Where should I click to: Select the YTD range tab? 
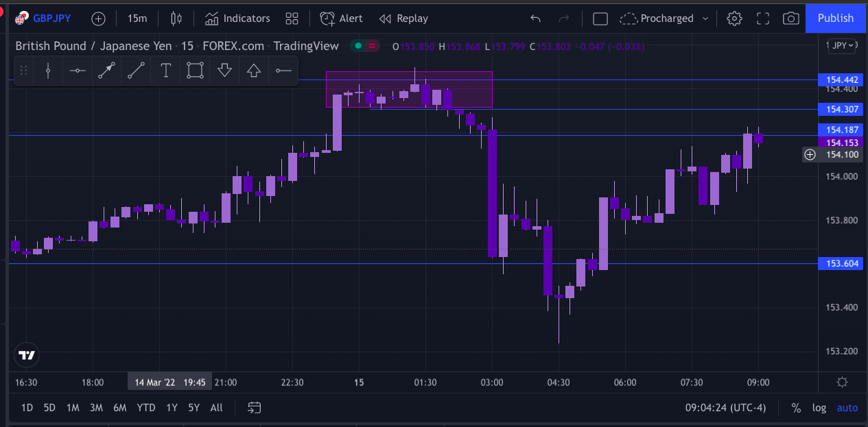click(x=145, y=407)
